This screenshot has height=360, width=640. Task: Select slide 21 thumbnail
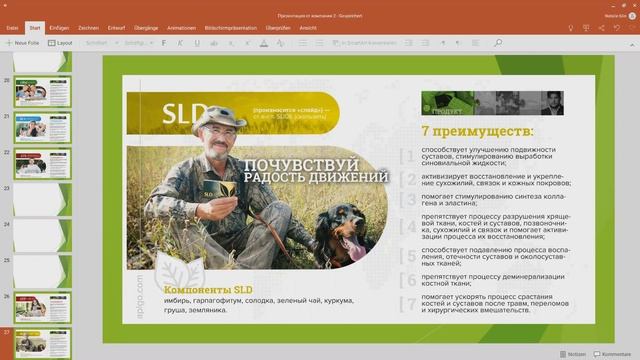tap(43, 128)
